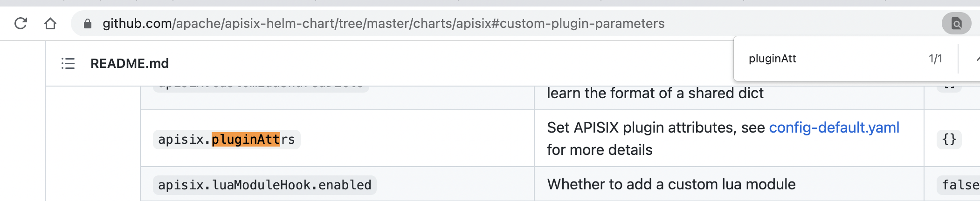This screenshot has height=201, width=980.
Task: Click the orange highlighted pluginAtt match
Action: (246, 139)
